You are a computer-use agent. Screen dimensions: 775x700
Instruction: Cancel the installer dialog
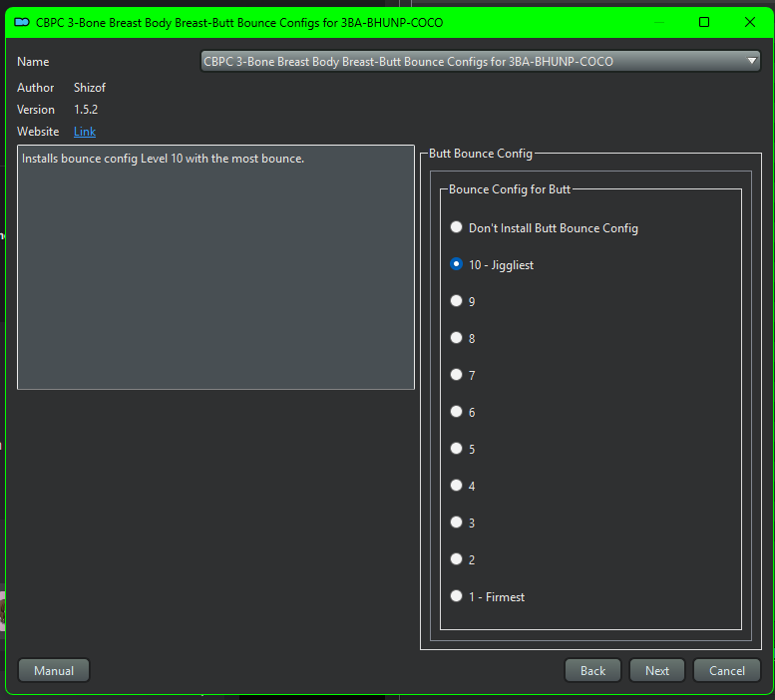coord(726,670)
